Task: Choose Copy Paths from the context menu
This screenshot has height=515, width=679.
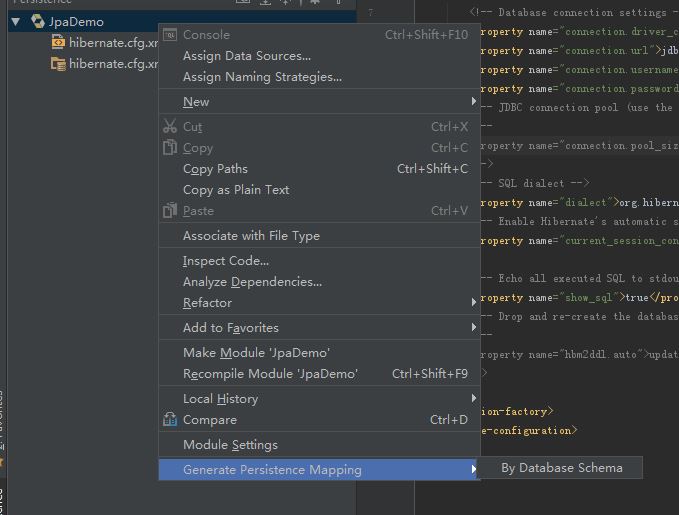Action: point(215,169)
